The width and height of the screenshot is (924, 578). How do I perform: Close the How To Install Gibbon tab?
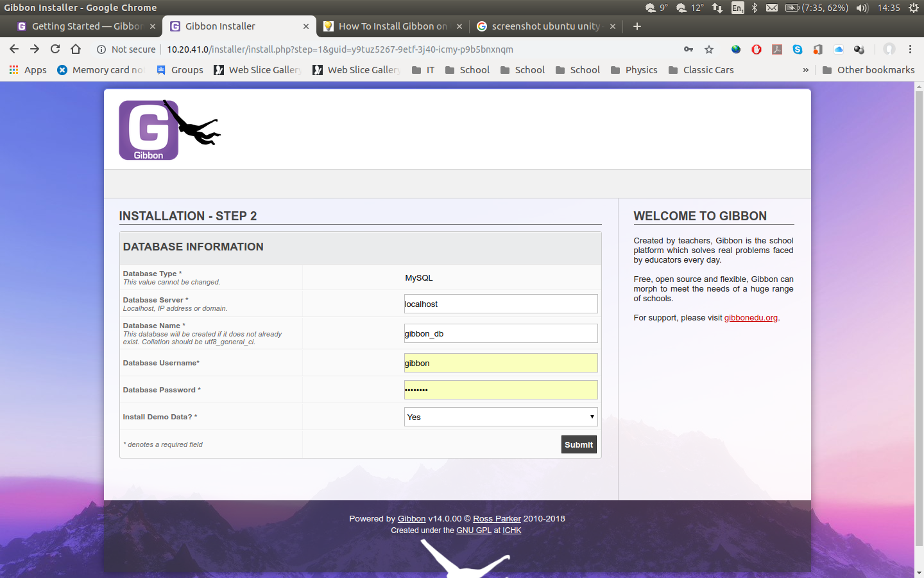click(459, 26)
